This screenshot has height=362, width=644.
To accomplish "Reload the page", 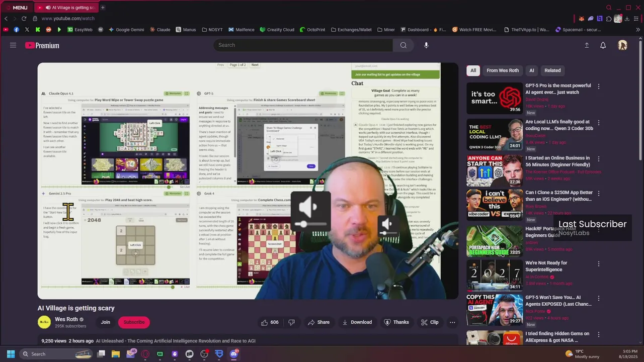I will 24,18.
